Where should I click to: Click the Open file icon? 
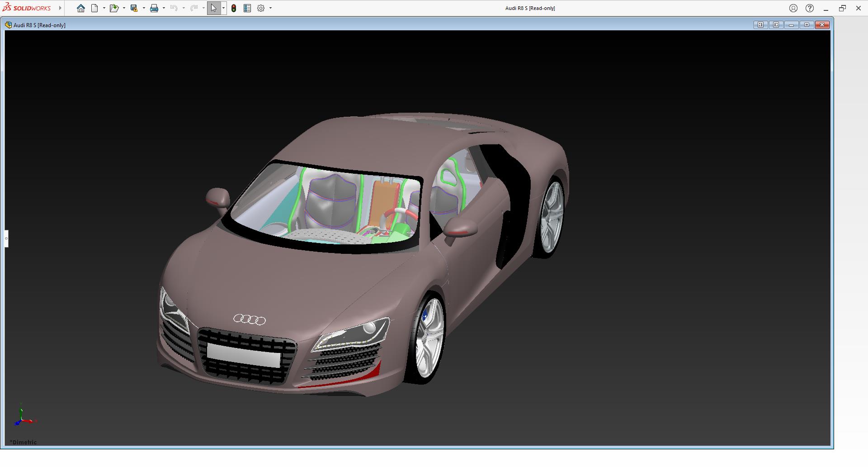coord(113,8)
